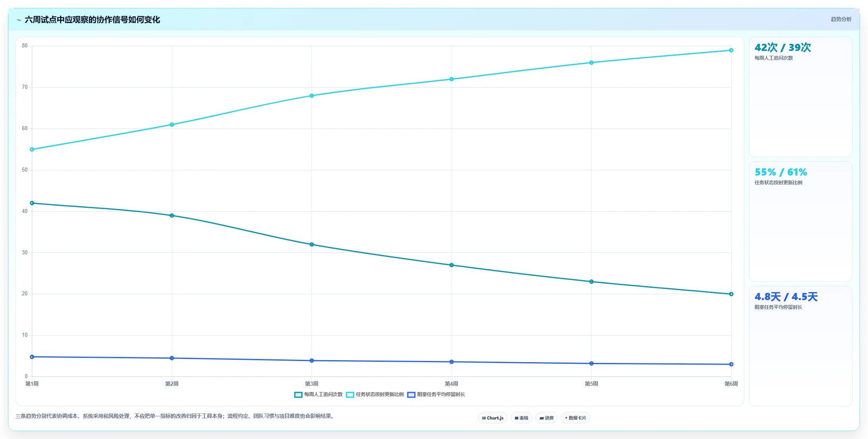Screen dimensions: 868x439
Task: Select 第1周 point on 任务状态按时更新比例 line
Action: click(x=32, y=150)
